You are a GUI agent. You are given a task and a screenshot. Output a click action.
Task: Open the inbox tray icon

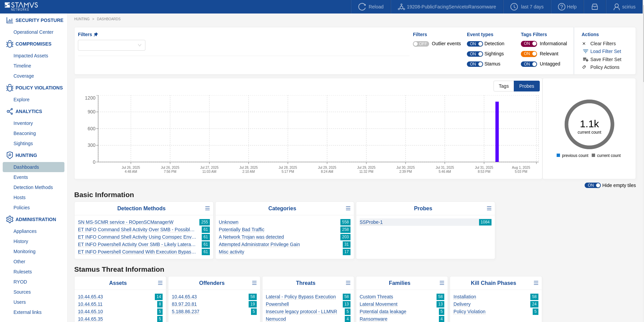click(595, 7)
